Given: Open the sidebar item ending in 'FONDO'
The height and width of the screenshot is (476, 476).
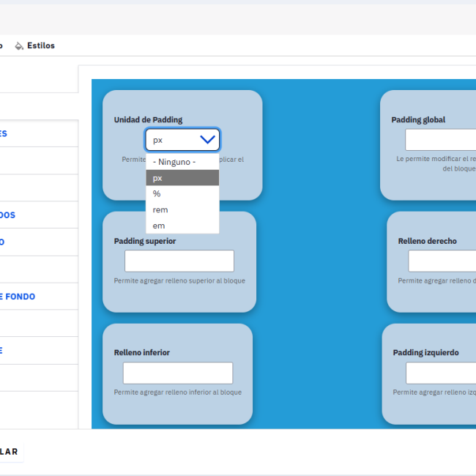Looking at the screenshot, I should 18,297.
